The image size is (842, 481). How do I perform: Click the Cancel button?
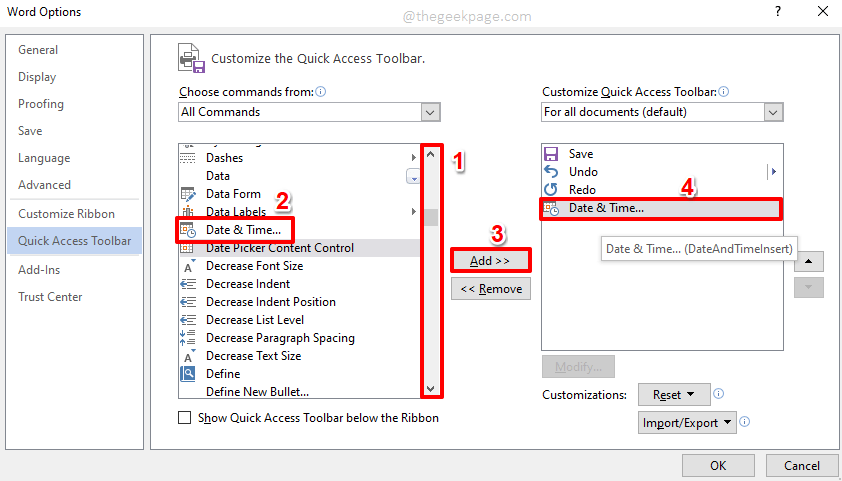click(x=802, y=465)
